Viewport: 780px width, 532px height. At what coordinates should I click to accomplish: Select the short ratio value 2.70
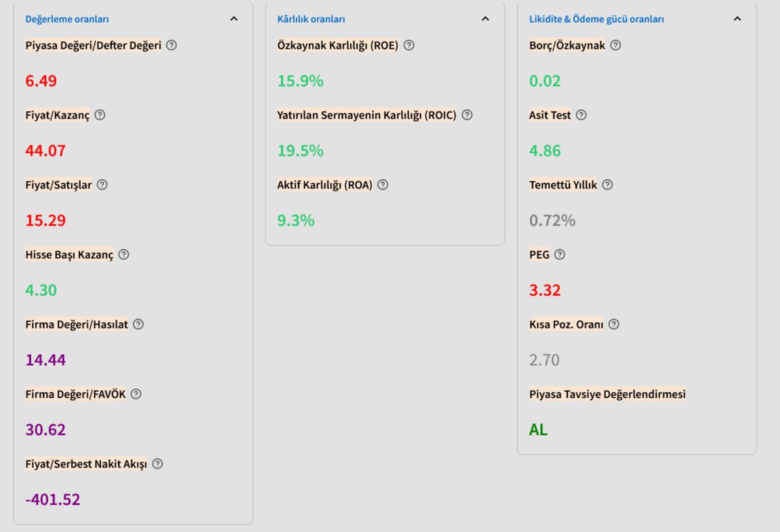coord(544,360)
